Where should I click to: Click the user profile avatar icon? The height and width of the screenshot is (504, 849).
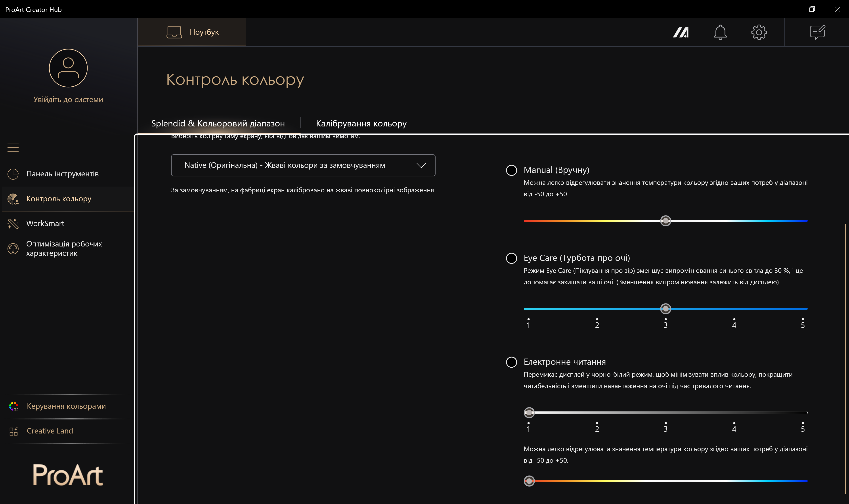pos(68,68)
